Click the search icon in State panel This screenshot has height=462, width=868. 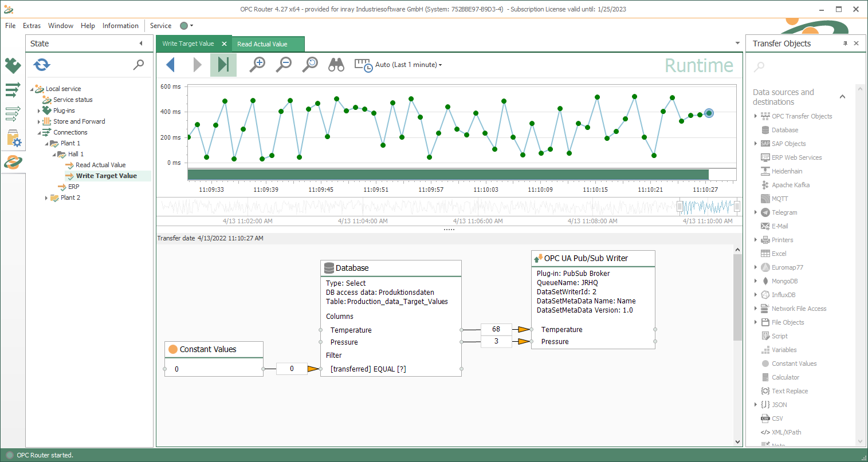pos(139,65)
